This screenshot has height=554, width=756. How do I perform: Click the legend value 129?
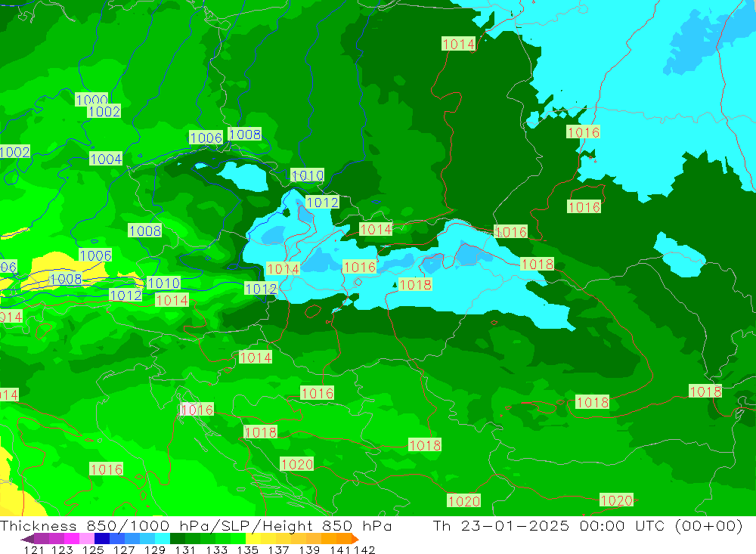pyautogui.click(x=155, y=549)
